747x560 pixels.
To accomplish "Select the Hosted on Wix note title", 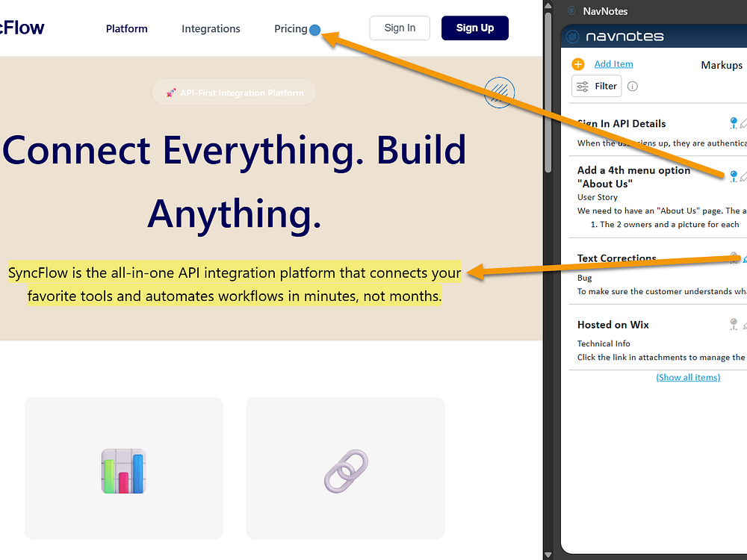I will pyautogui.click(x=613, y=324).
